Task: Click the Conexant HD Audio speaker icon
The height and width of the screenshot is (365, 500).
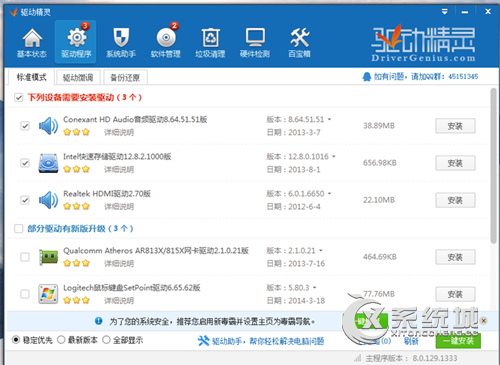Action: [48, 126]
